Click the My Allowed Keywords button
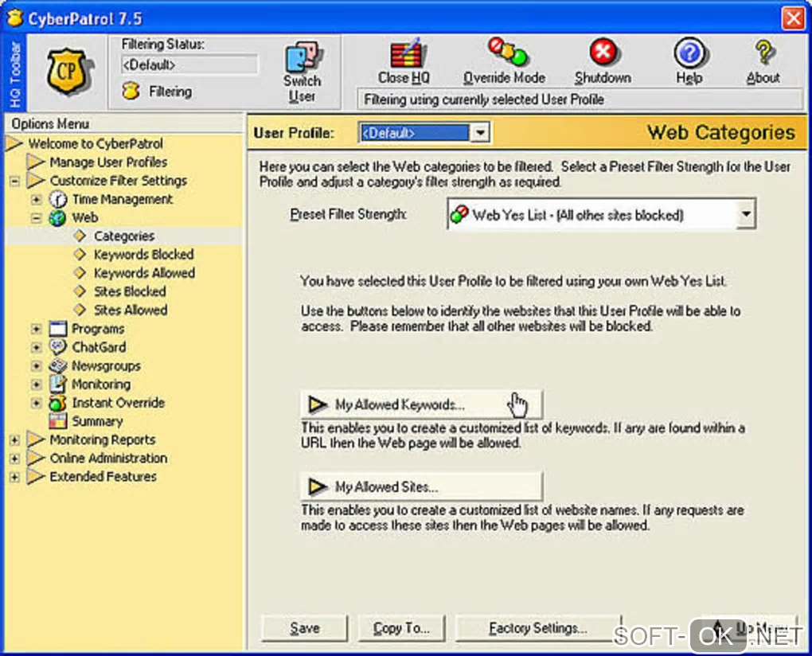 pyautogui.click(x=421, y=404)
